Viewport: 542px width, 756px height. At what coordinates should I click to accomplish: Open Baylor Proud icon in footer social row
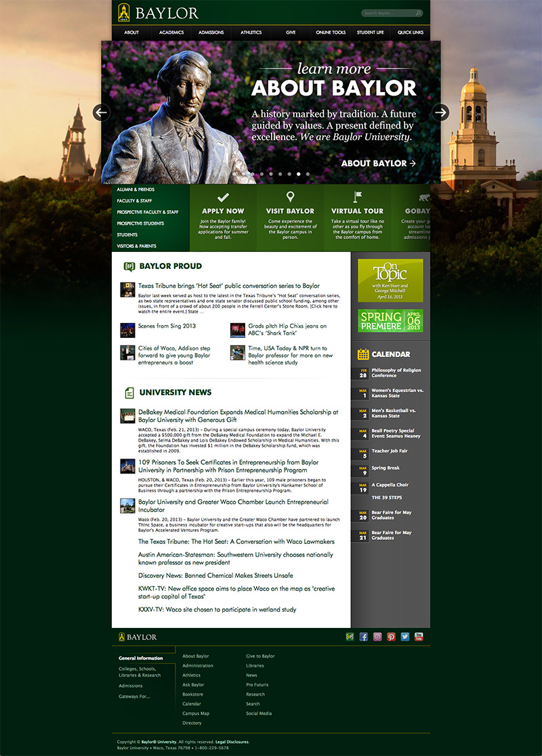pyautogui.click(x=350, y=637)
